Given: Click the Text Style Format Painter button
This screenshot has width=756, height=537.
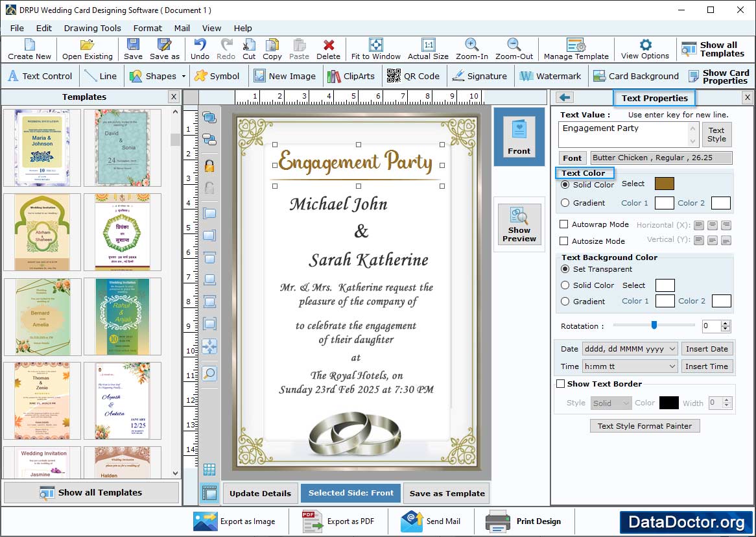Looking at the screenshot, I should pyautogui.click(x=644, y=426).
